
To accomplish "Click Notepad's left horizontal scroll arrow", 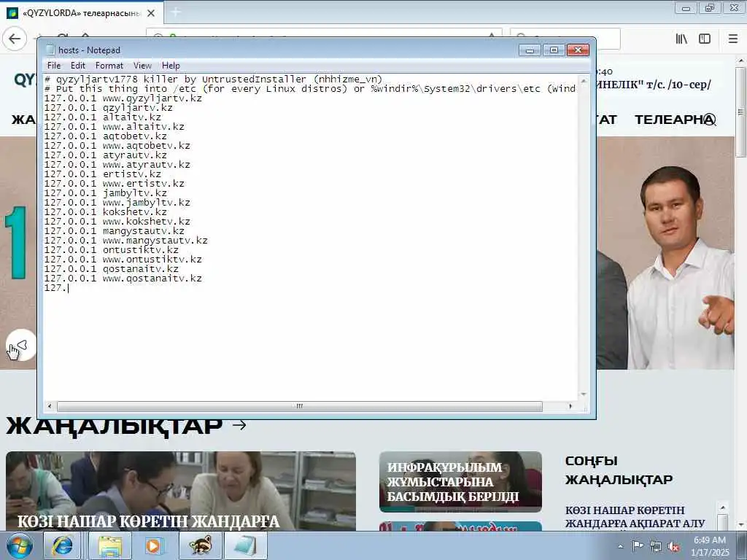I will pos(50,406).
